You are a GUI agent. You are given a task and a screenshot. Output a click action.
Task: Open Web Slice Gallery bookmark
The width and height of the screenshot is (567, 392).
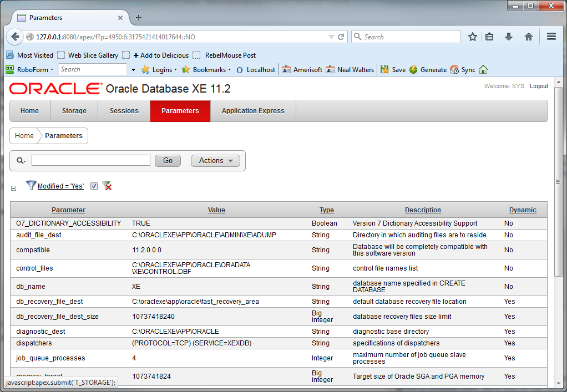tap(88, 55)
